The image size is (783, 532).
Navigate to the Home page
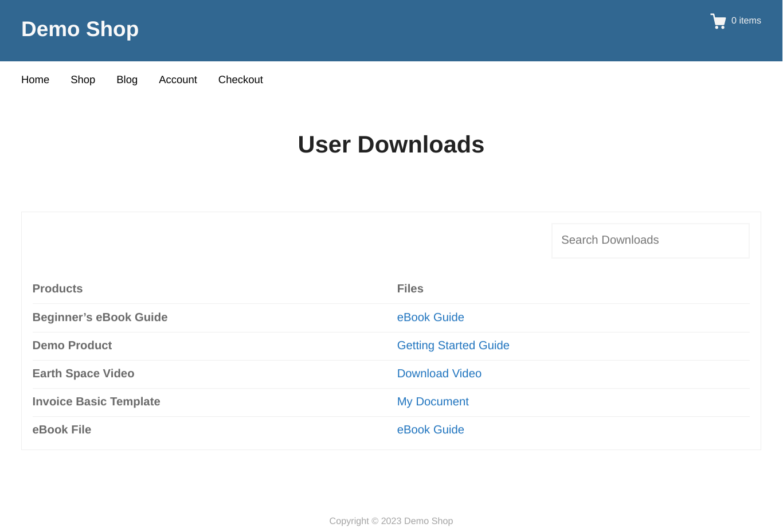click(x=35, y=80)
